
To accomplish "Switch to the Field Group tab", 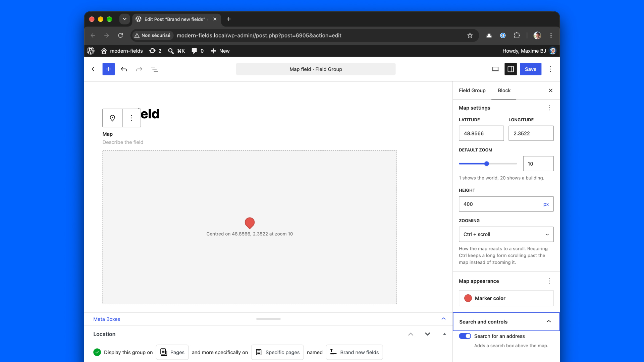I will pos(472,90).
